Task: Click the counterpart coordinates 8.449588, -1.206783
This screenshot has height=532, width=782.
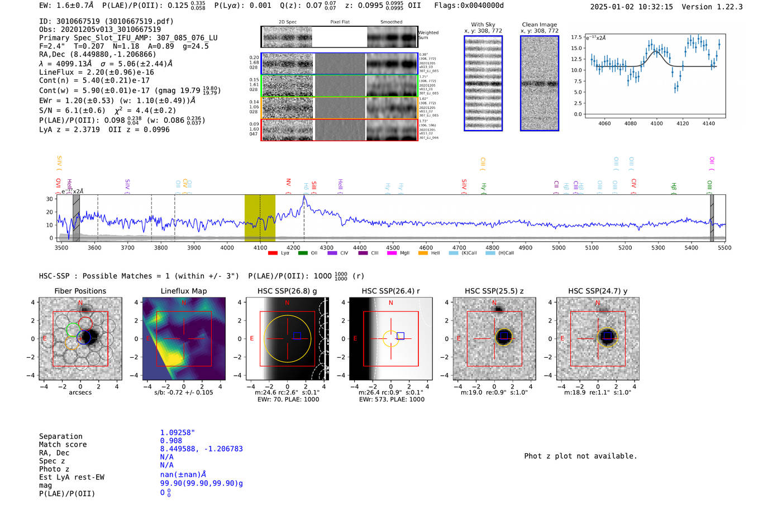Action: 202,449
